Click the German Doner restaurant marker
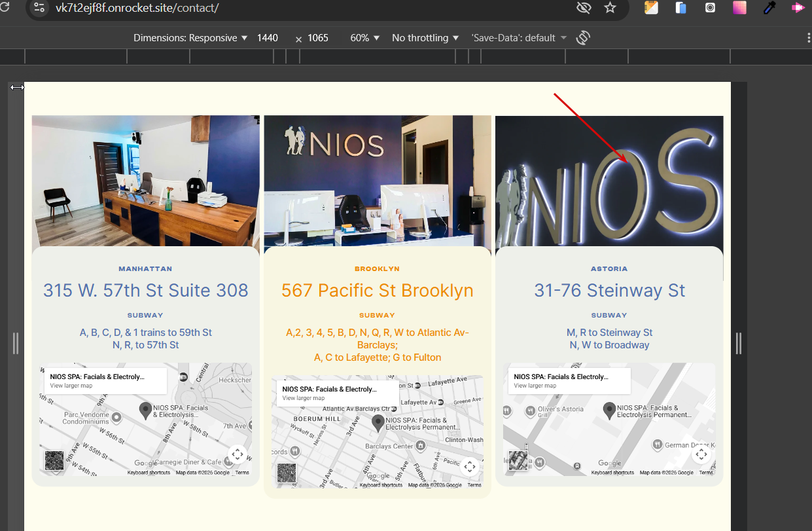Screen dimensions: 812x531 (x=657, y=445)
